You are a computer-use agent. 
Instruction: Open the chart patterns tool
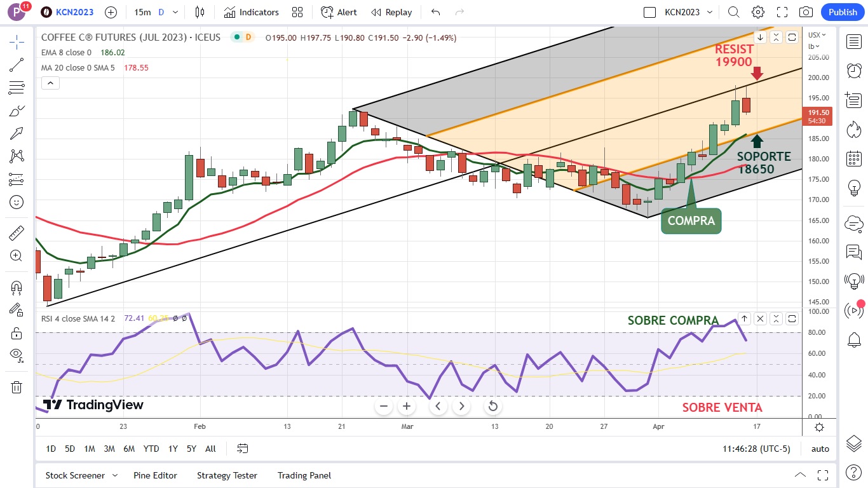tap(17, 156)
